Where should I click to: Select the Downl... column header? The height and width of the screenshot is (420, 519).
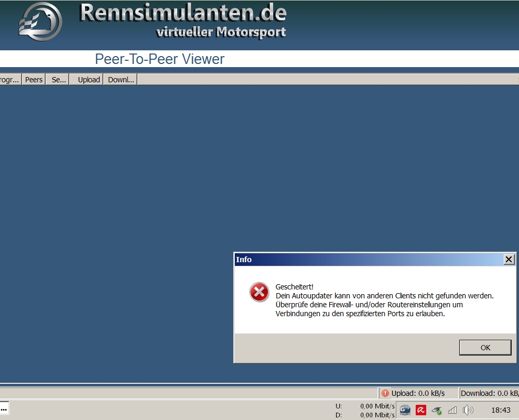click(121, 80)
